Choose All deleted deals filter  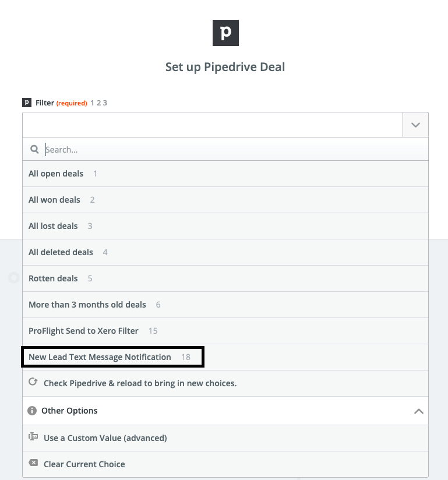[x=61, y=252]
